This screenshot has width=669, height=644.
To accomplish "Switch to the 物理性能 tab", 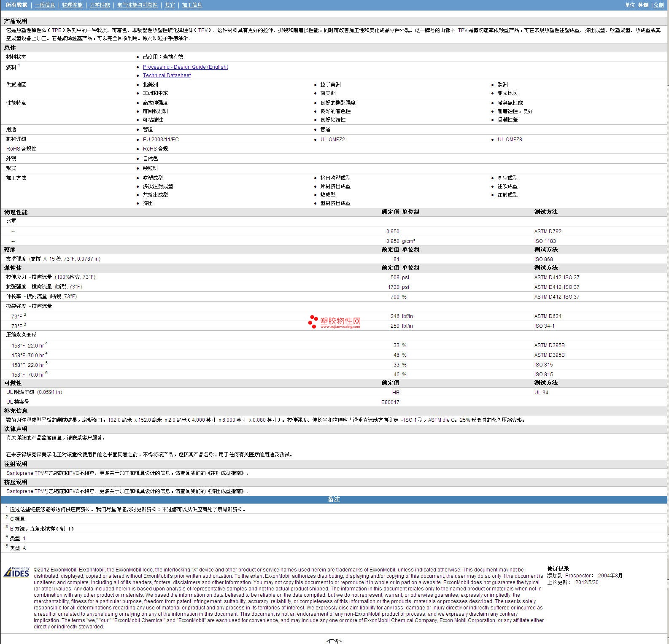I will (x=72, y=5).
